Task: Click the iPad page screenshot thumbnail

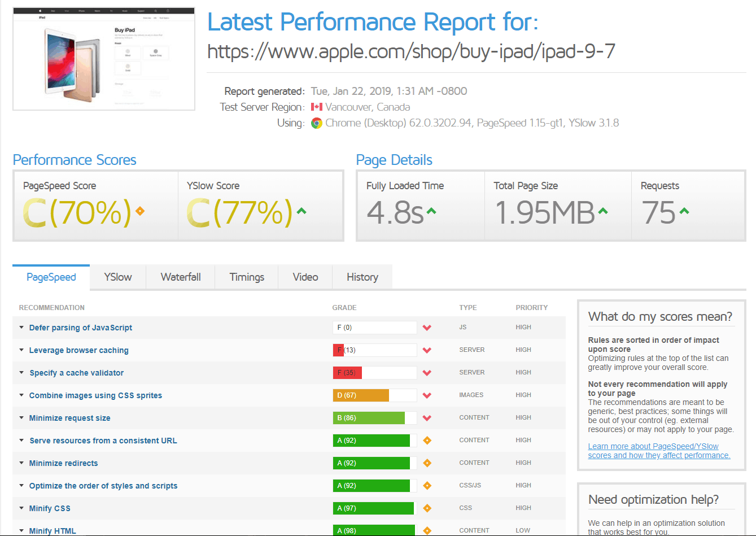Action: [103, 58]
